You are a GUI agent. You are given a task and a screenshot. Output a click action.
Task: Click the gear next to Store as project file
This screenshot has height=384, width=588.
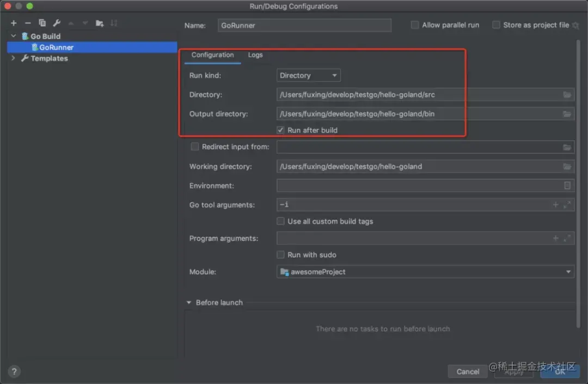coord(575,25)
